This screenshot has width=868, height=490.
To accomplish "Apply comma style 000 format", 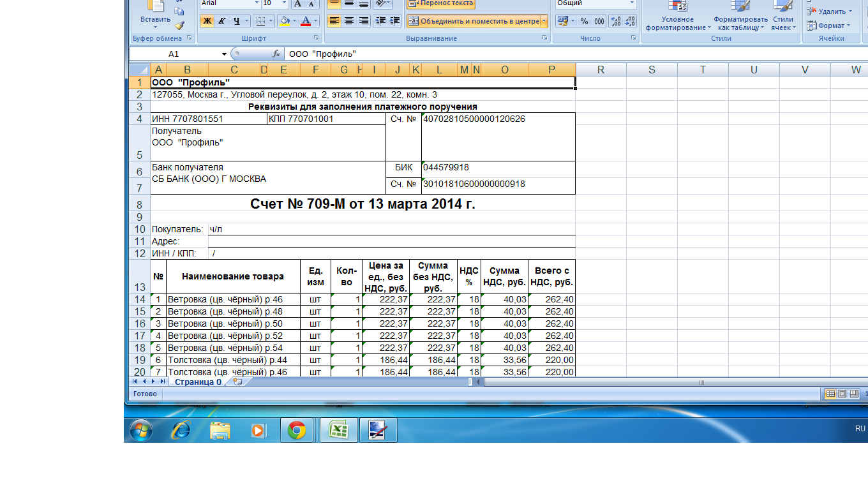I will pos(599,21).
